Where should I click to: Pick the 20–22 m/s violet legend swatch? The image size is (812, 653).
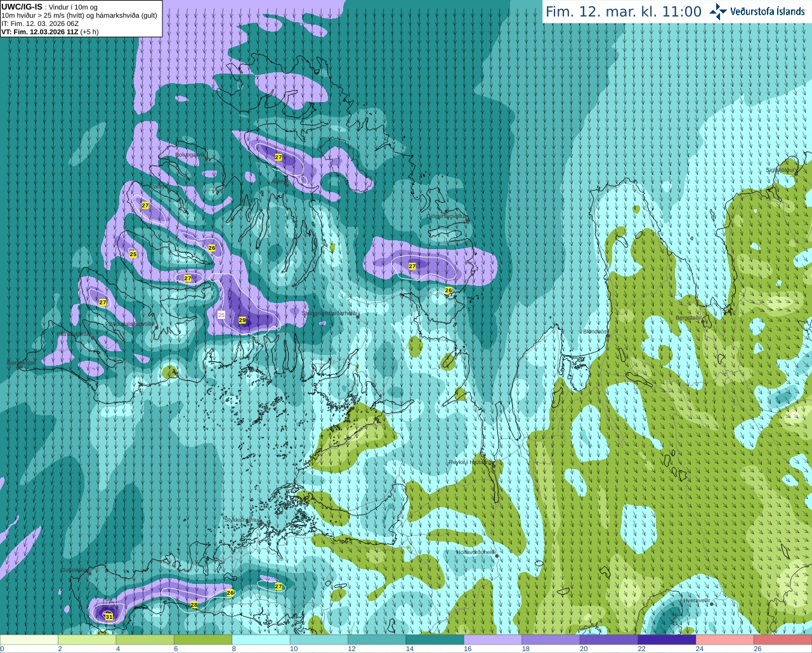(609, 640)
